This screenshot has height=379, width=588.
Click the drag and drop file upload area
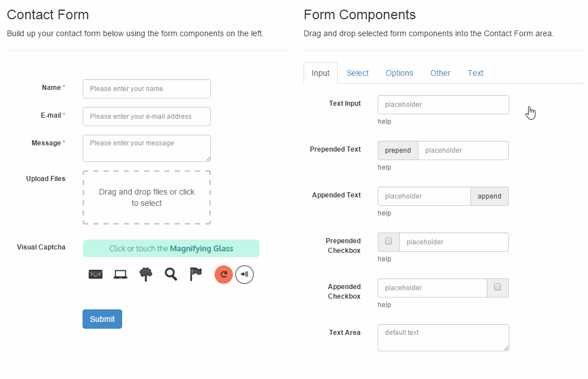[146, 197]
